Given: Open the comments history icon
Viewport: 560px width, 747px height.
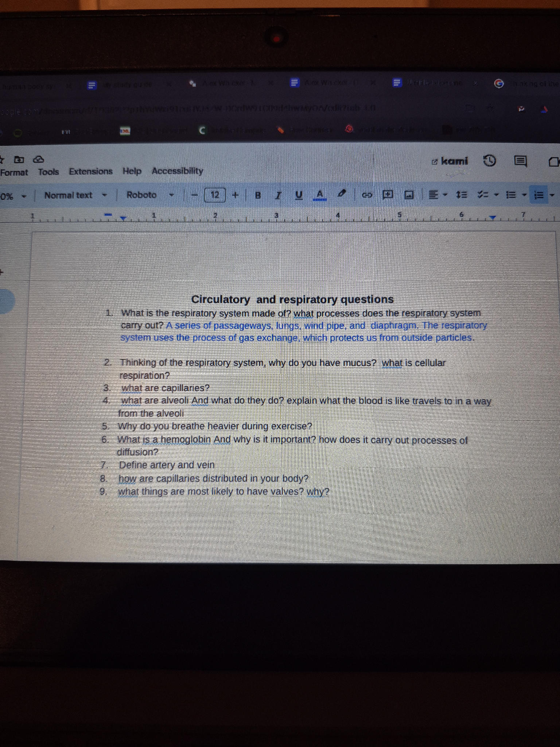Looking at the screenshot, I should click(520, 161).
